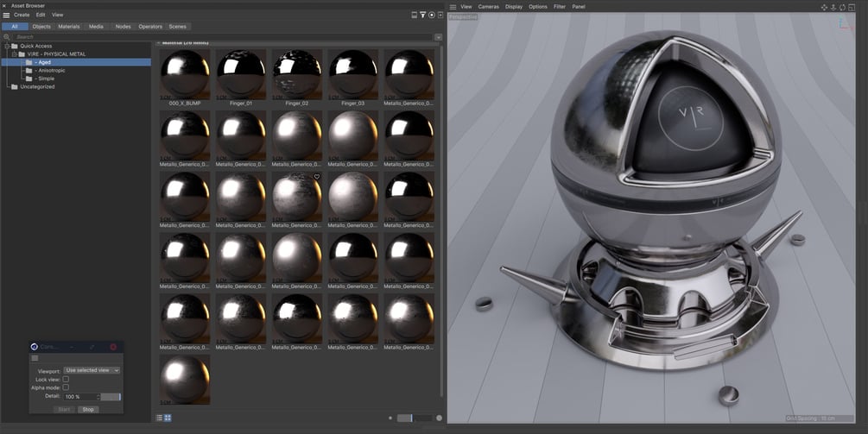Viewport: 868px width, 434px height.
Task: Expand the search options dropdown arrow
Action: pyautogui.click(x=439, y=37)
